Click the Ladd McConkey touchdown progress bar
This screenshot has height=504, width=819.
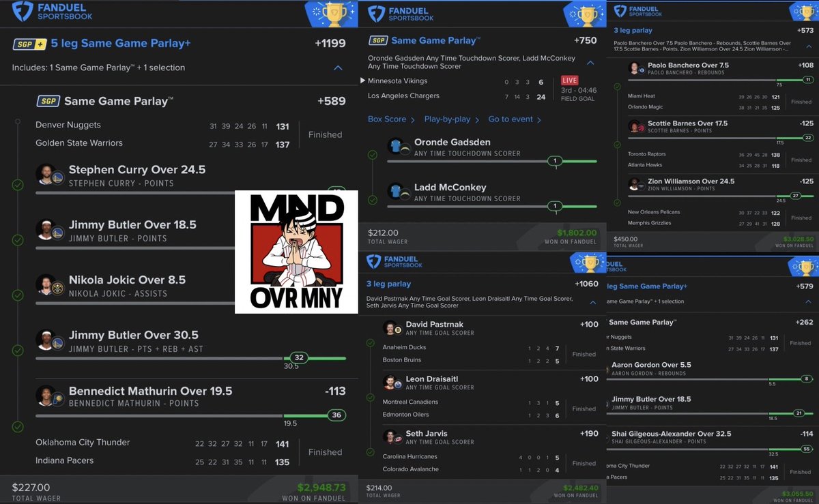point(492,206)
